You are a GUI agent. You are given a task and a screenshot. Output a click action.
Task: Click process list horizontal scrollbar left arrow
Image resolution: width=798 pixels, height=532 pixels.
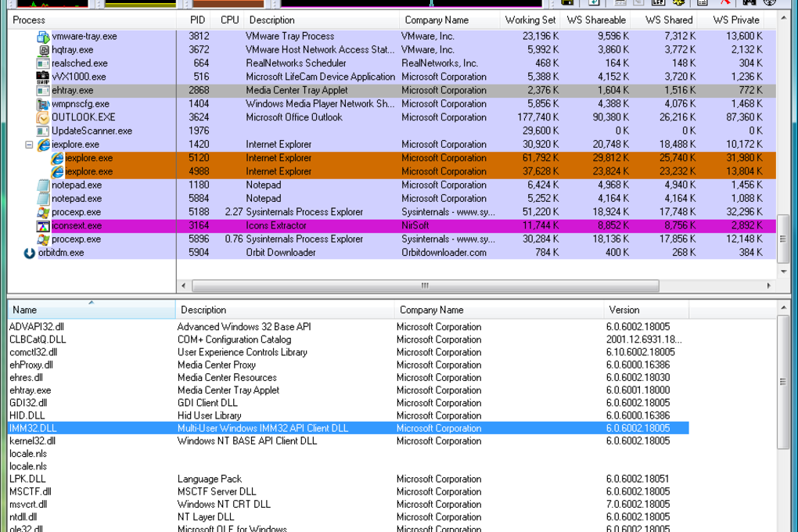(x=184, y=286)
